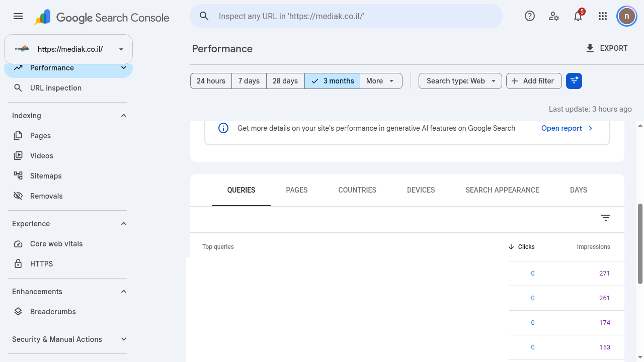The image size is (644, 362).
Task: Open the Search type: Web dropdown
Action: point(460,81)
